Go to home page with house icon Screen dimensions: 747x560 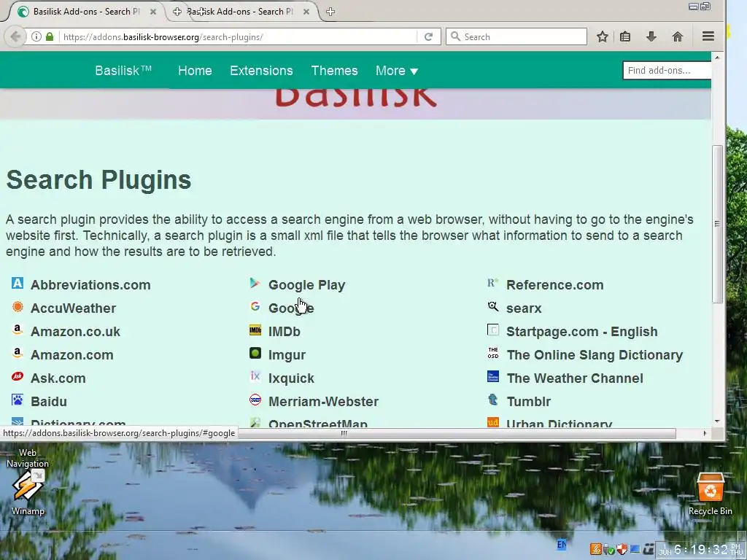(x=678, y=36)
